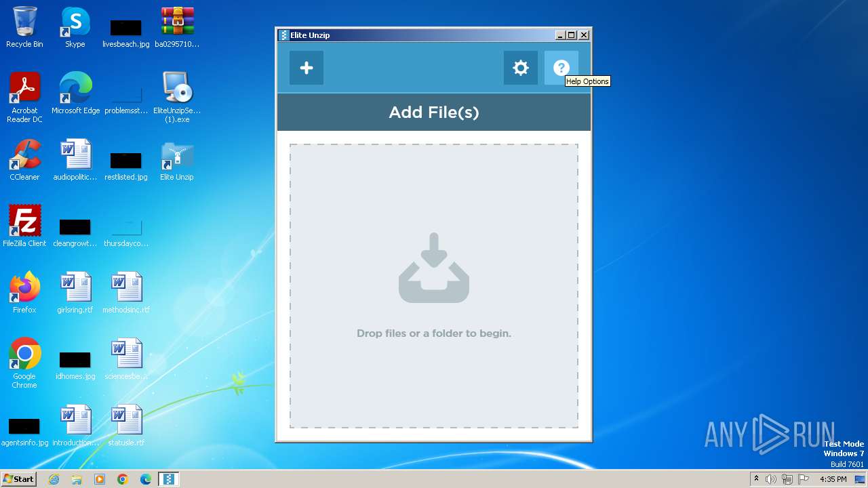Open Windows Media Player taskbar icon

(x=100, y=479)
